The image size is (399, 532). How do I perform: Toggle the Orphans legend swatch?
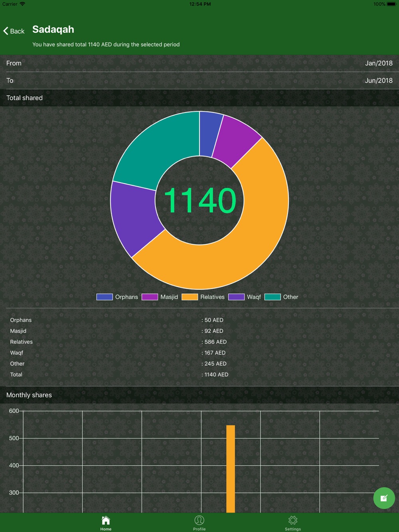pyautogui.click(x=105, y=297)
